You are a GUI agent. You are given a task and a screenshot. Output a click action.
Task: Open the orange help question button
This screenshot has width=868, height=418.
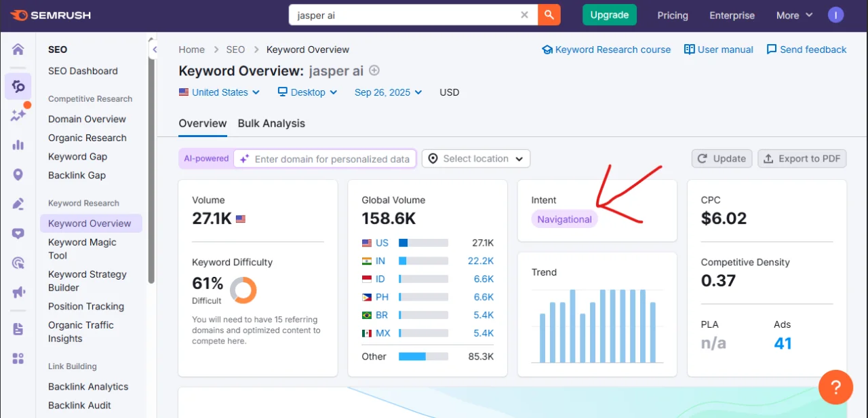tap(835, 387)
